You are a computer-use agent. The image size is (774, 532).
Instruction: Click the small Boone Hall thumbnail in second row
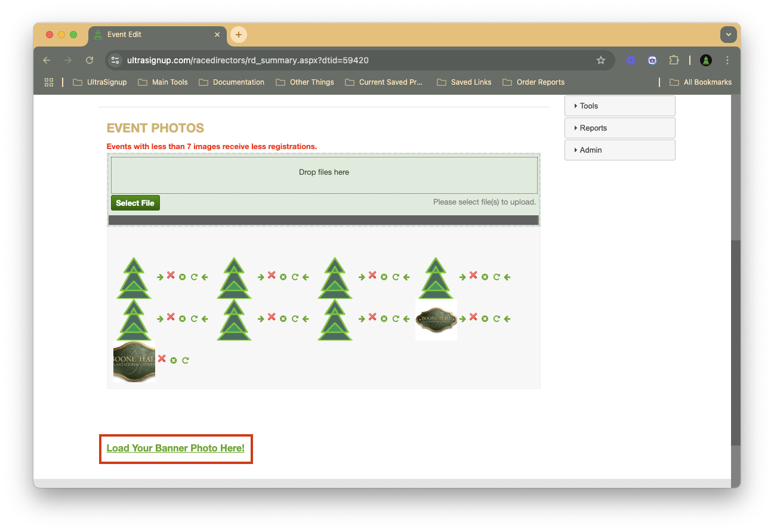(436, 320)
